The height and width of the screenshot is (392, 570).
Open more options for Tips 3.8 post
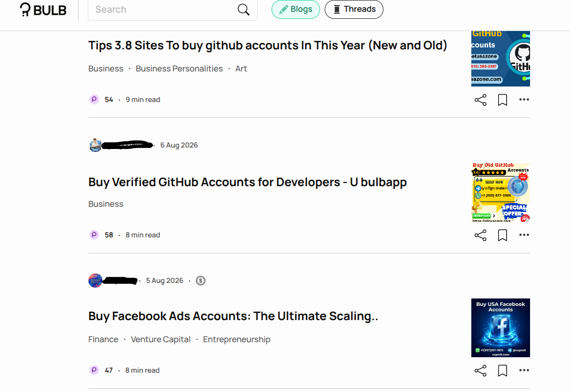(x=524, y=100)
